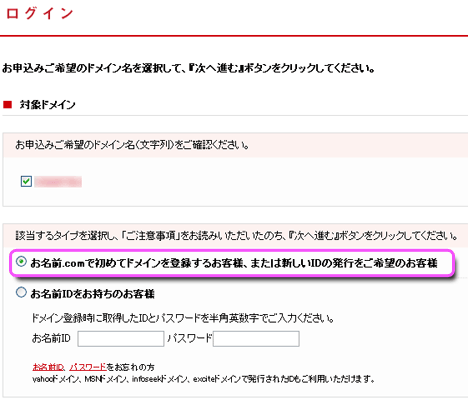Click the 半角英数字でご入力ください hint text
Viewport: 468px width, 400px height.
(x=183, y=318)
